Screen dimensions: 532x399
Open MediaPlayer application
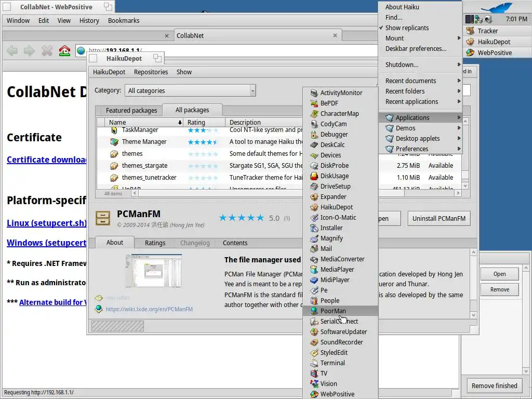[340, 270]
